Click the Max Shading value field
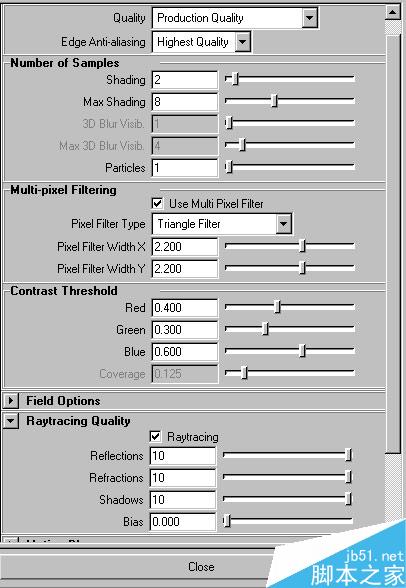 click(x=184, y=102)
